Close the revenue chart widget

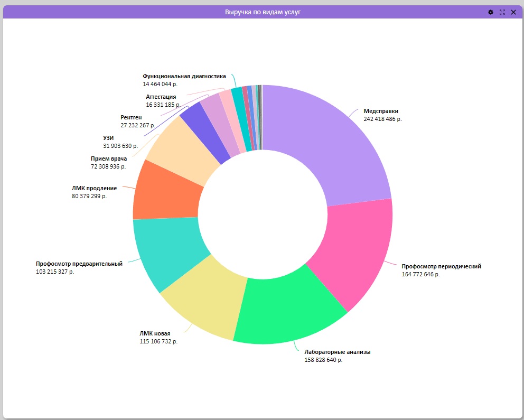(513, 12)
